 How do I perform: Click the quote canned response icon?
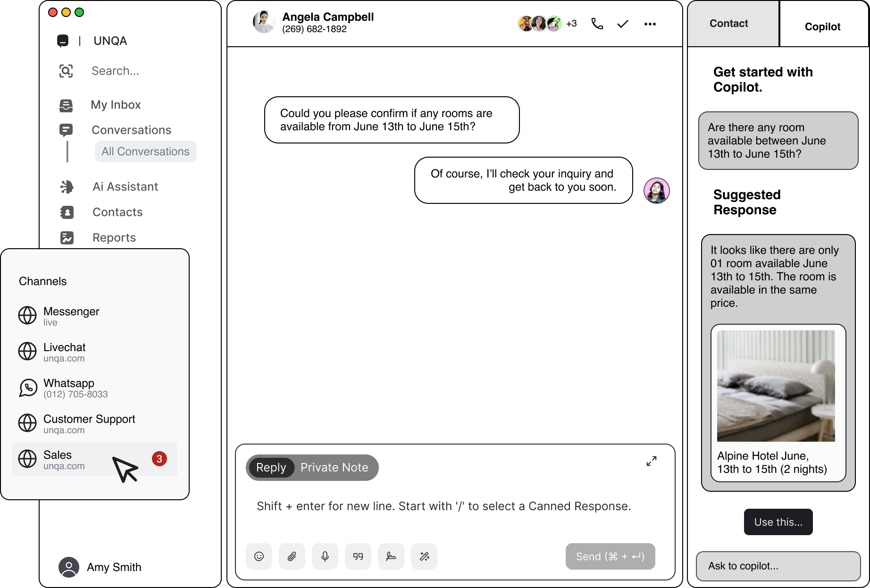point(358,556)
